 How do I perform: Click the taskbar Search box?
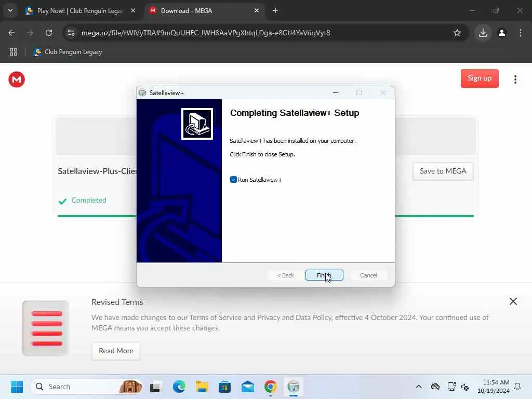tap(87, 387)
